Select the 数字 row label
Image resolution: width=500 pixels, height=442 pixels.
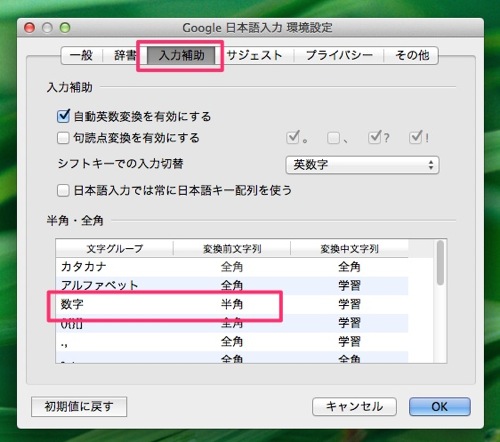tap(72, 304)
